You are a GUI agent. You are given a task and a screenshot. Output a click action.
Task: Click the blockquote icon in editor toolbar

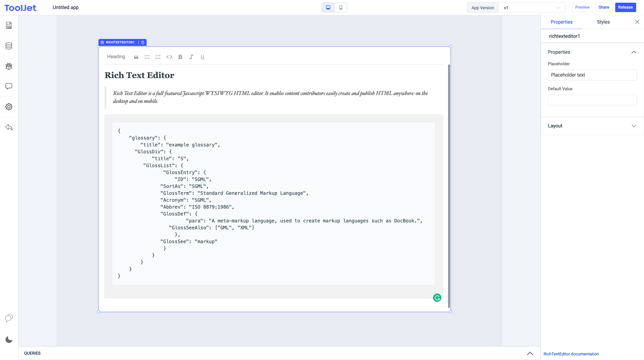pos(136,57)
